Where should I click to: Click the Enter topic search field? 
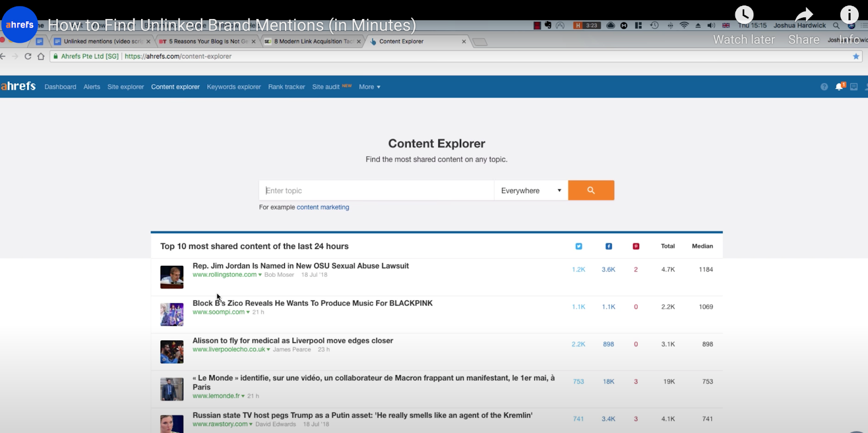pos(376,190)
